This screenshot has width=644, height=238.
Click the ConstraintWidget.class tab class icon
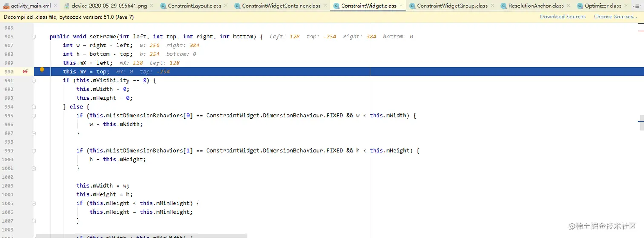(x=336, y=6)
